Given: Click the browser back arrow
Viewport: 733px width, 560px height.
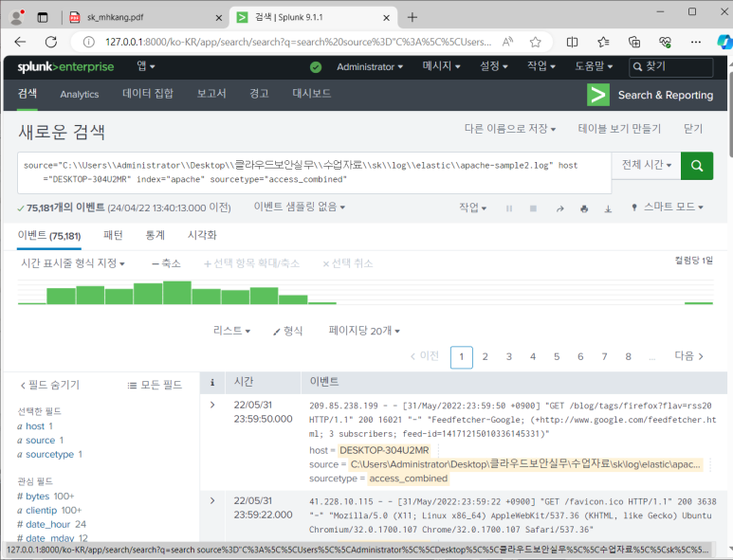Looking at the screenshot, I should coord(20,42).
